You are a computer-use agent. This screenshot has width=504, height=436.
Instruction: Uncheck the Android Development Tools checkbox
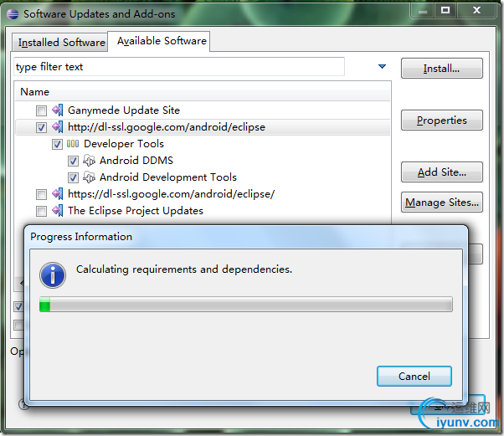click(x=73, y=177)
